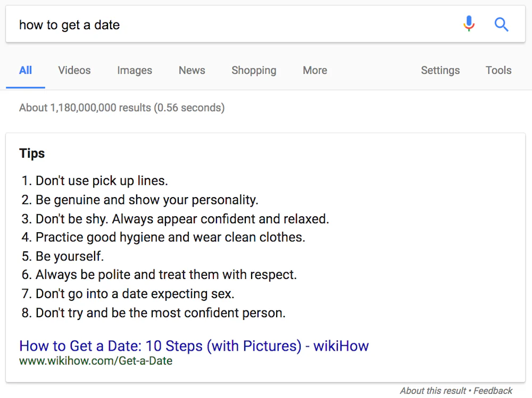Click the www.wikihow.com/Get-a-Date URL
Viewport: 532px width, 398px height.
click(96, 361)
